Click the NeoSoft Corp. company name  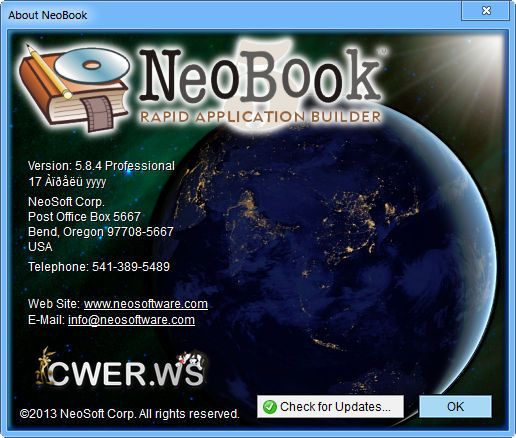(x=66, y=202)
